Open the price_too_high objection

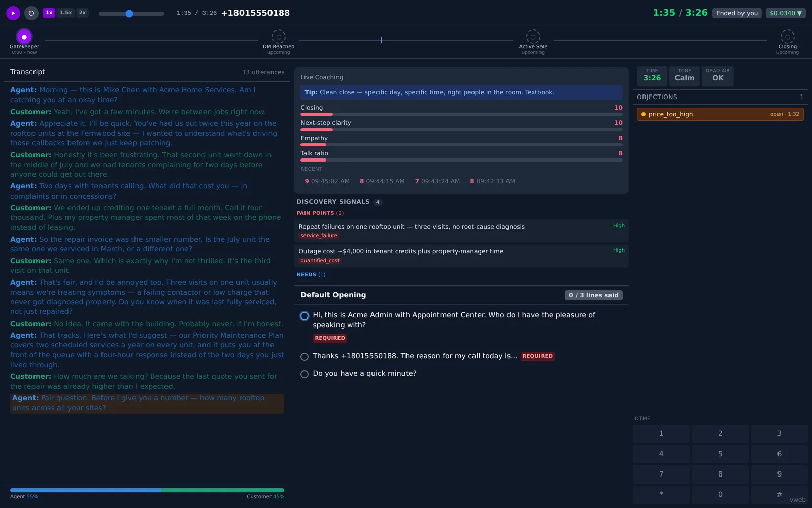(720, 114)
